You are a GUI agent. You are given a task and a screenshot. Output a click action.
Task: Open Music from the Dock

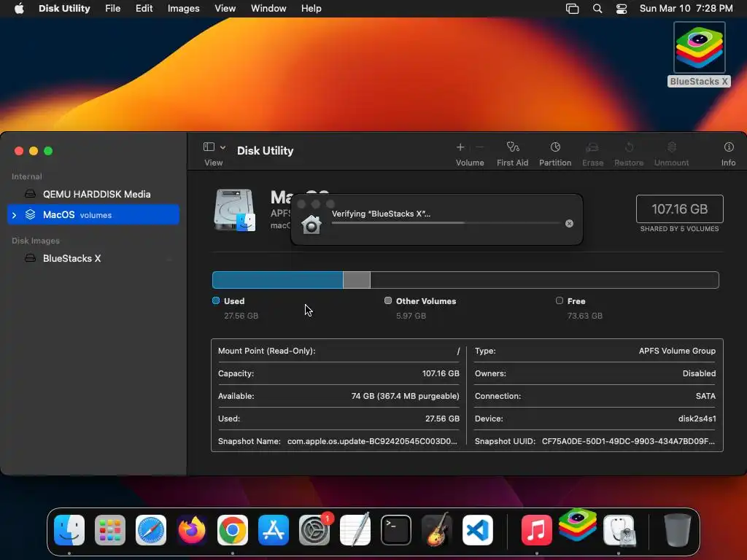point(536,530)
